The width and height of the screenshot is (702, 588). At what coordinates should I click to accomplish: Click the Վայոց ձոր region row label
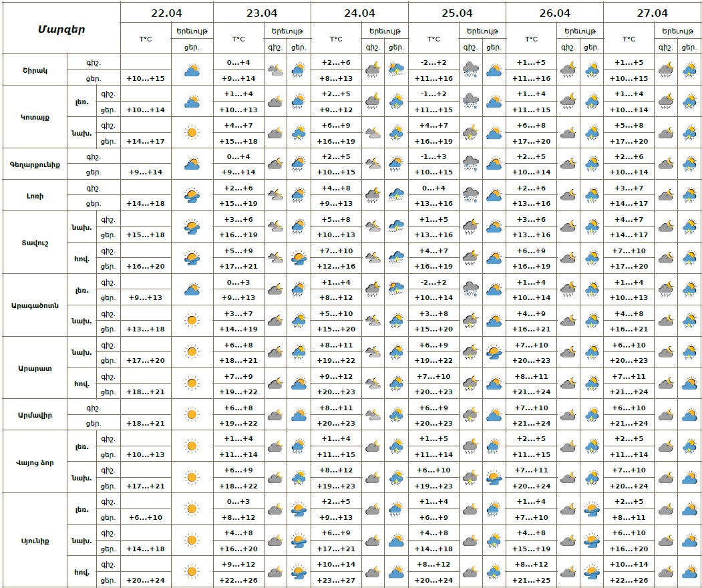[35, 462]
